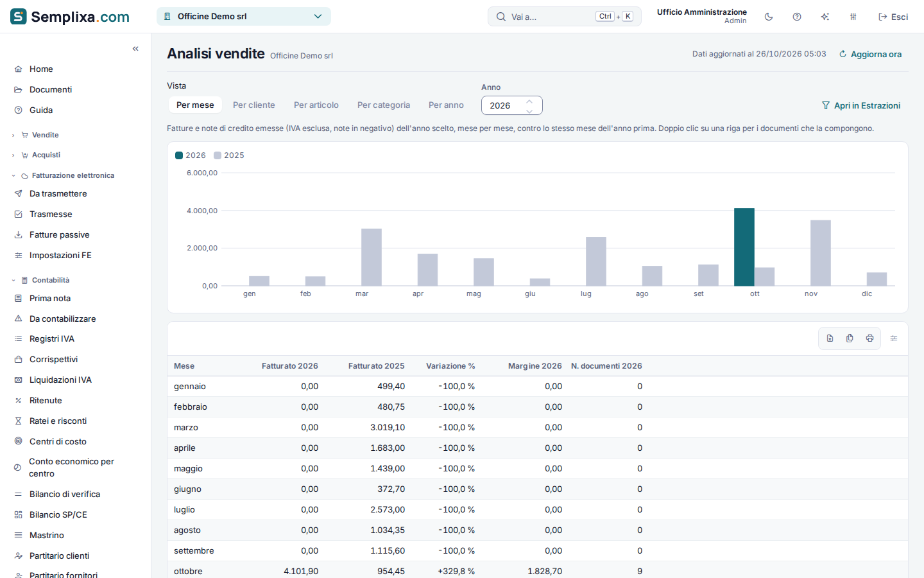Decrease the Anno value with the down arrow
Screen dimensions: 924x578
[x=529, y=110]
